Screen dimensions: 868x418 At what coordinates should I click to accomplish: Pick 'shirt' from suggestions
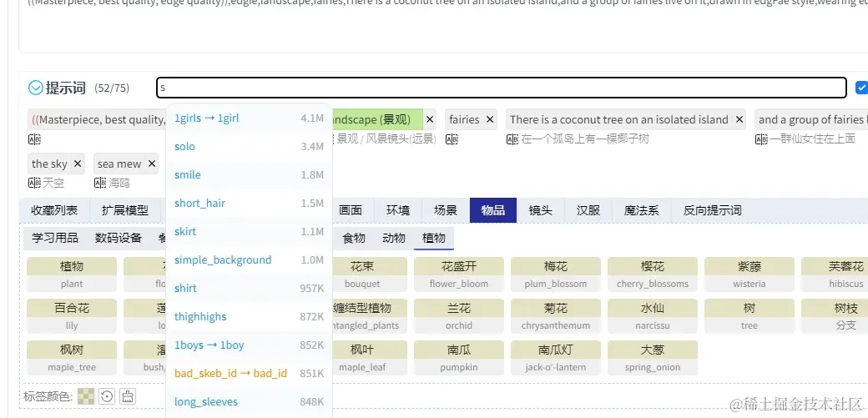249,289
